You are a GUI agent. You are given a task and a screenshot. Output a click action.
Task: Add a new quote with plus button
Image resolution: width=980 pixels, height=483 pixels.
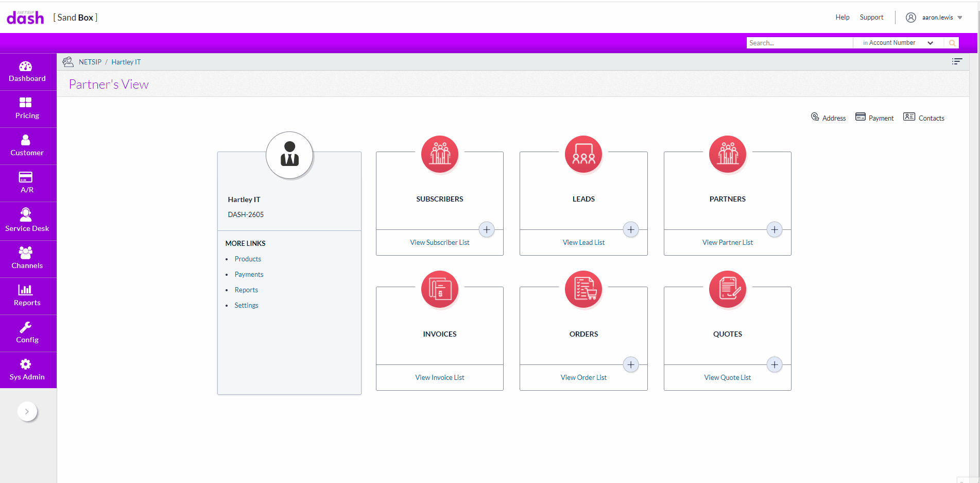pos(775,364)
